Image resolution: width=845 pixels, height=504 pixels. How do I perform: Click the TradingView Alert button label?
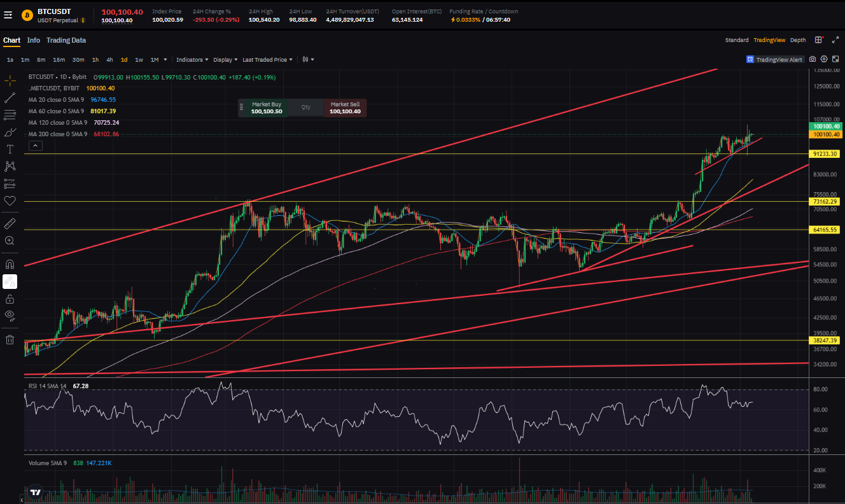[x=779, y=59]
